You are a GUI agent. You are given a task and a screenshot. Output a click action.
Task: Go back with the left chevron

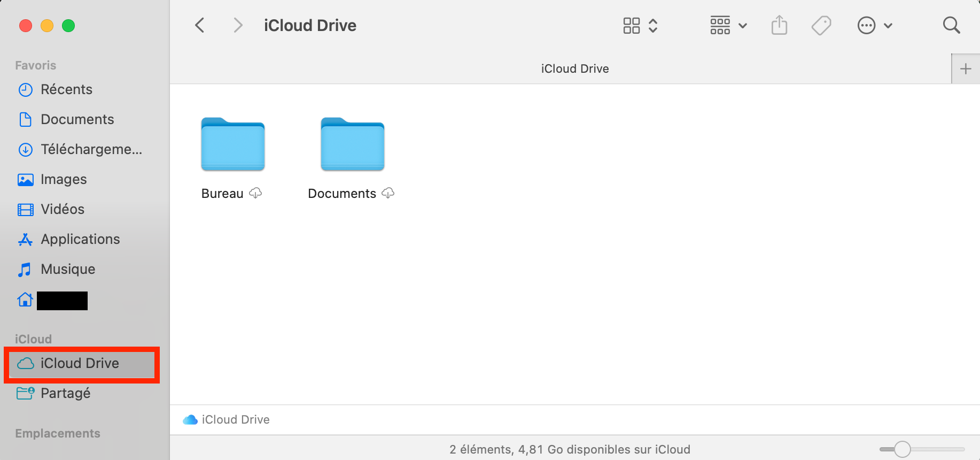[200, 25]
